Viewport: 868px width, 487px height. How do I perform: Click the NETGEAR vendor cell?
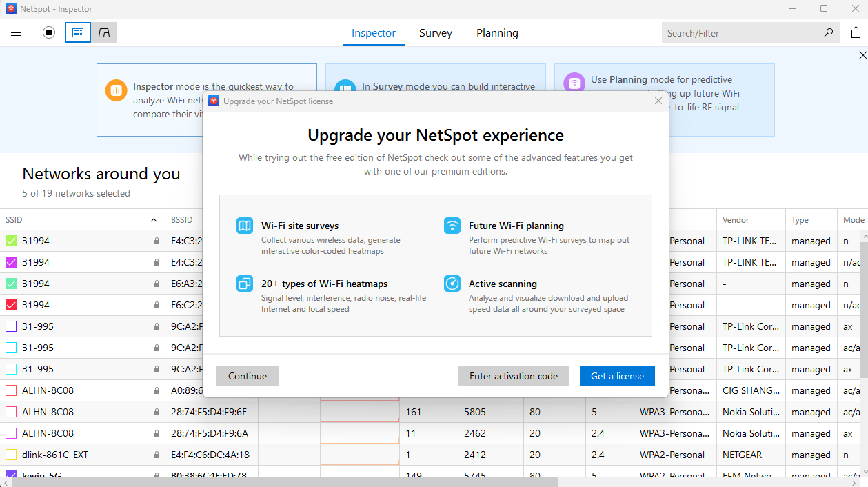(751, 455)
